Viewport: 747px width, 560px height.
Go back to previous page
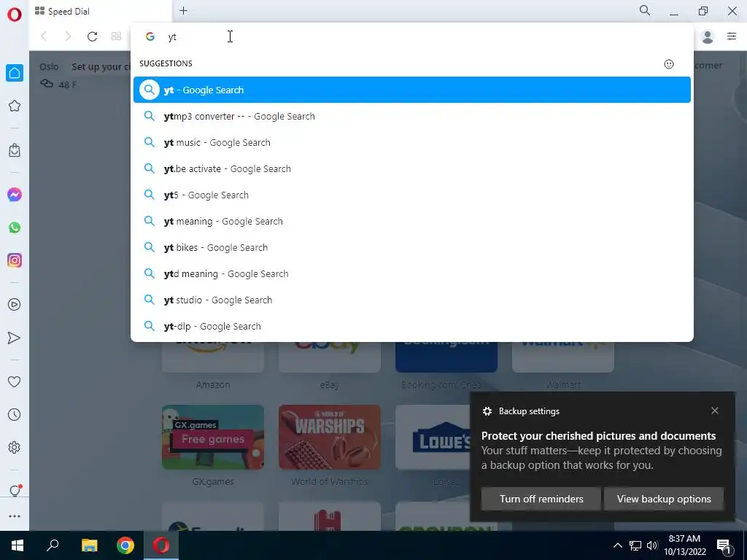click(x=44, y=36)
